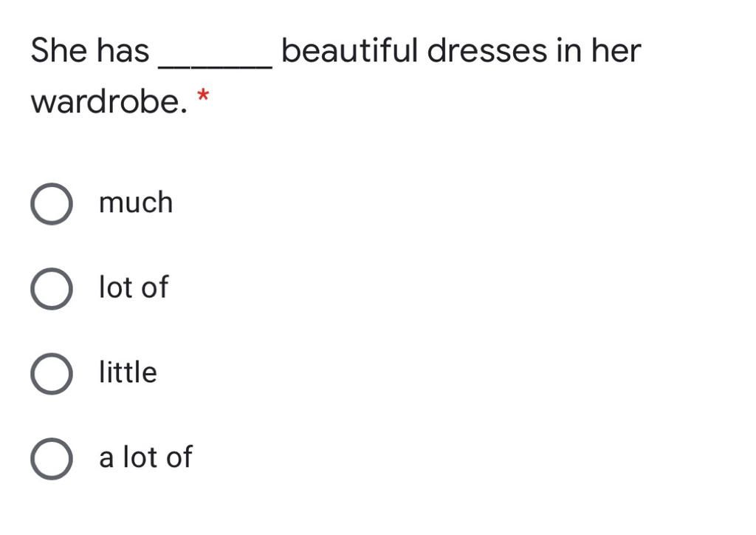Screen dimensions: 756x535
Task: Click the red required asterisk
Action: [203, 95]
